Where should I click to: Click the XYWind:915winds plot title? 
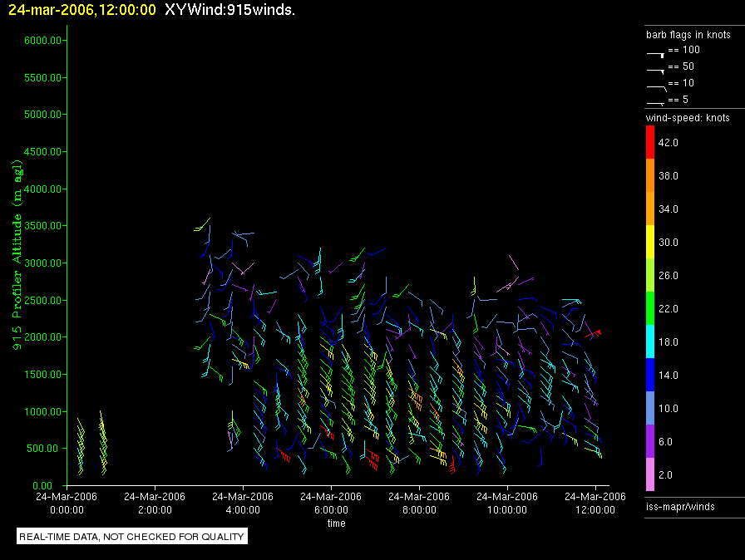tap(229, 10)
